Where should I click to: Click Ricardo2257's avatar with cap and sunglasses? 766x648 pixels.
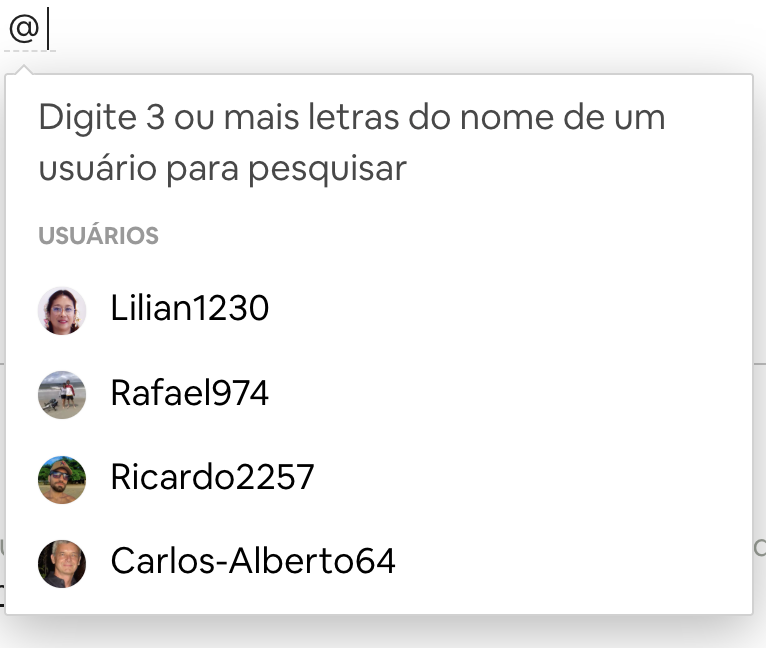point(62,479)
